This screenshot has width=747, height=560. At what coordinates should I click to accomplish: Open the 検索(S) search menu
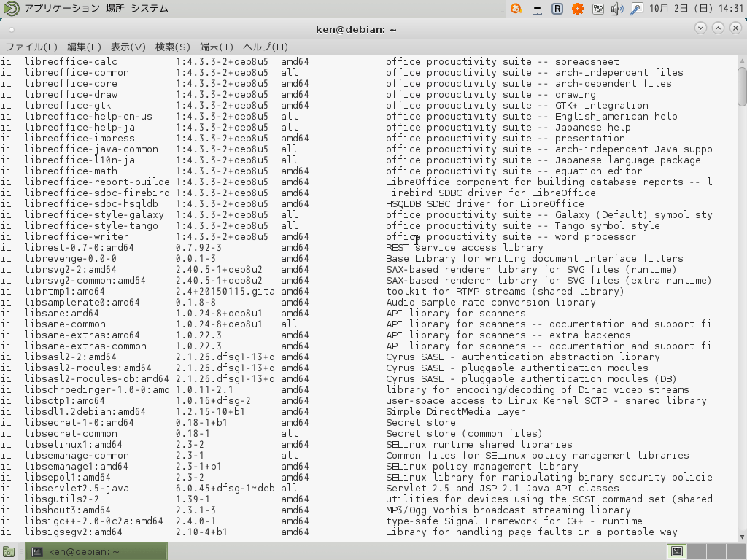(172, 47)
